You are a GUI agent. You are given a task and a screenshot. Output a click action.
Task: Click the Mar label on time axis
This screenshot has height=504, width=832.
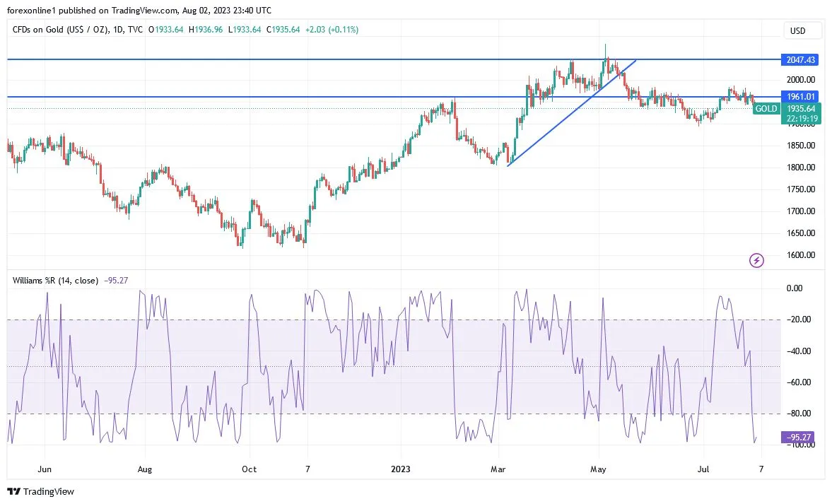tap(498, 469)
